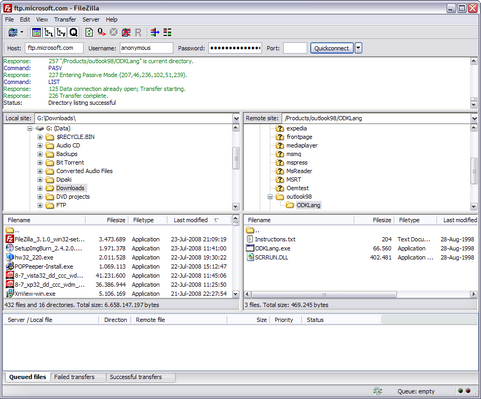
Task: Click the Username input field
Action: (146, 48)
